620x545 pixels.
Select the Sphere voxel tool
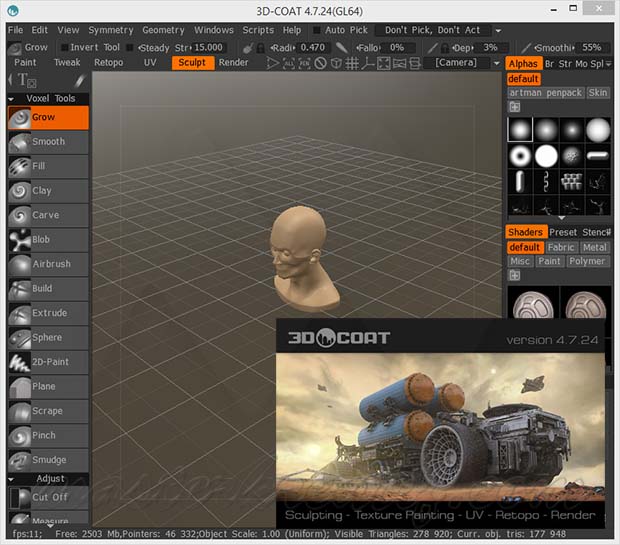pyautogui.click(x=48, y=338)
